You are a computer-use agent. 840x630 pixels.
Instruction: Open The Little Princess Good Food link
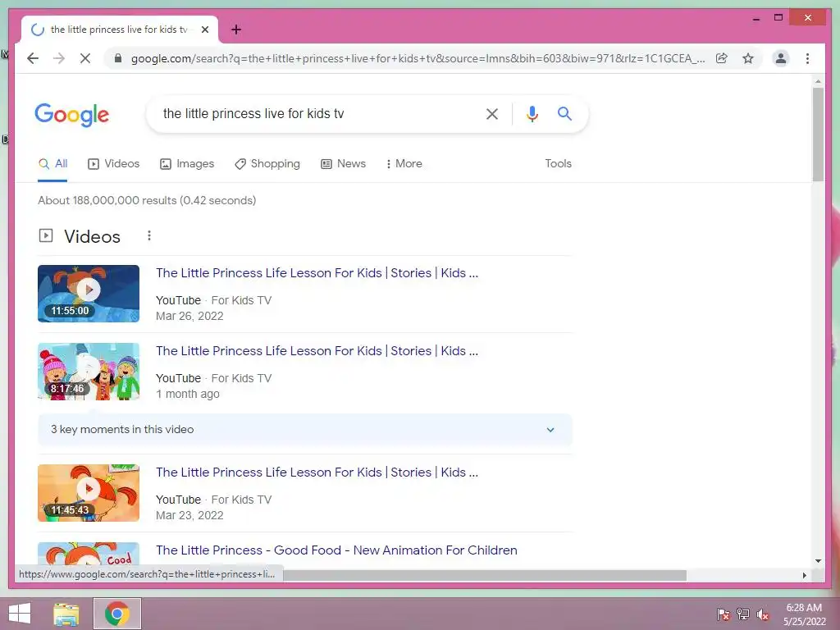click(x=336, y=550)
